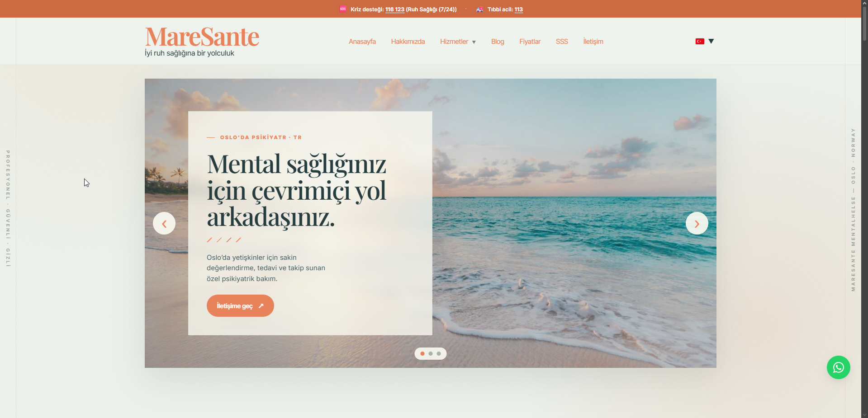This screenshot has width=868, height=418.
Task: Click the arrow icon inside İletişime geç
Action: [x=261, y=306]
